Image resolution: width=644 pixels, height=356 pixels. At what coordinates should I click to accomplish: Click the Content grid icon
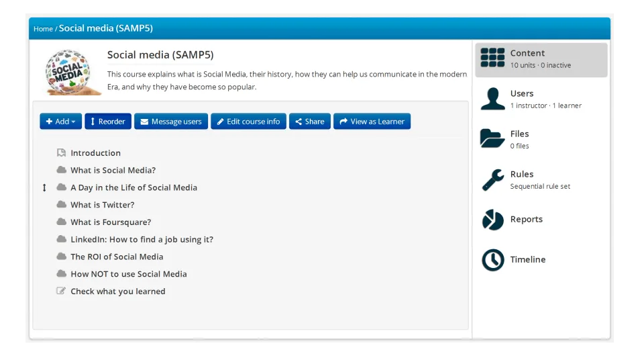click(492, 58)
